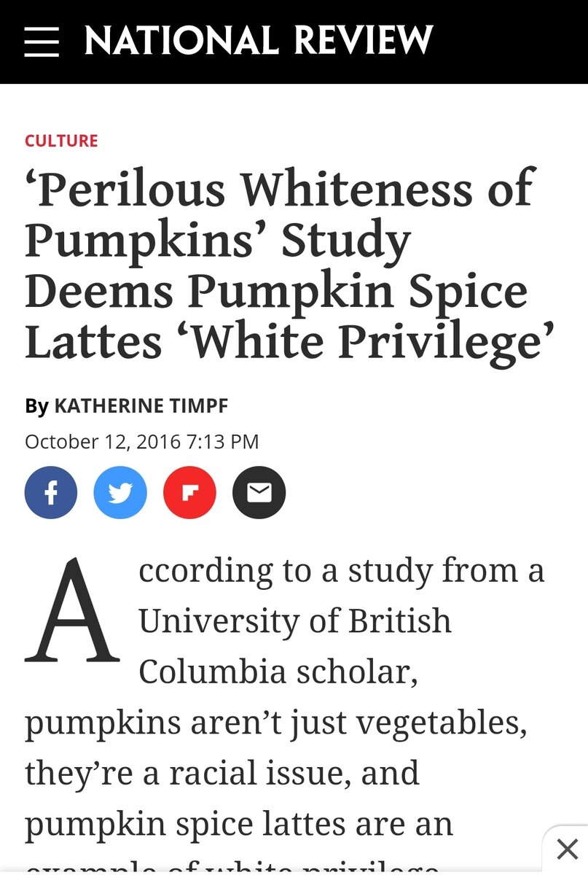The image size is (588, 875).
Task: View author Katherine Timpf's page
Action: tap(141, 405)
